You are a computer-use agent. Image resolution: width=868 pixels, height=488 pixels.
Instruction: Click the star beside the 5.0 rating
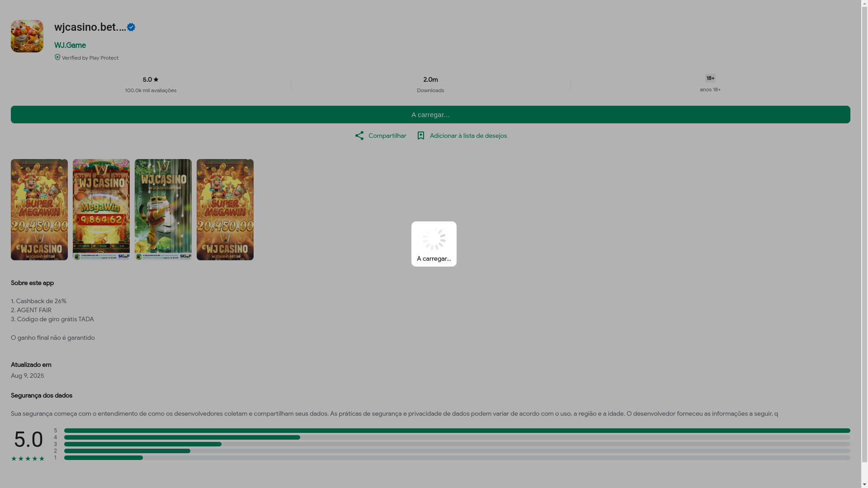coord(156,80)
